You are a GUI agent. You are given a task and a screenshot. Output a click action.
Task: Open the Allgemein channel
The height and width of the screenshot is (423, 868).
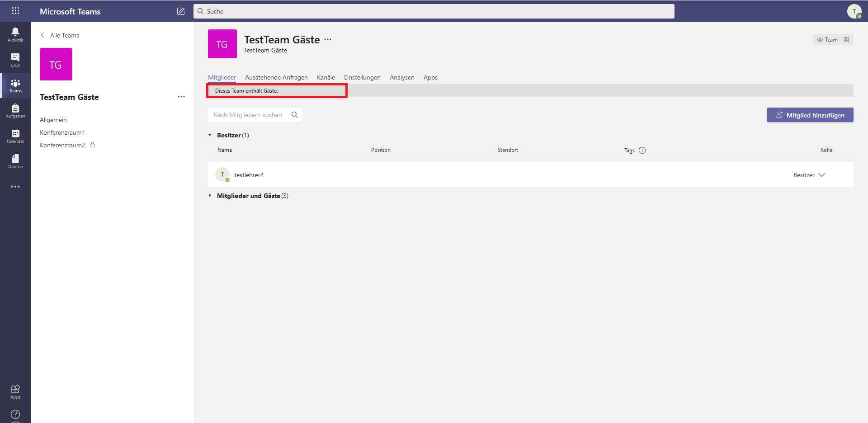pyautogui.click(x=53, y=120)
